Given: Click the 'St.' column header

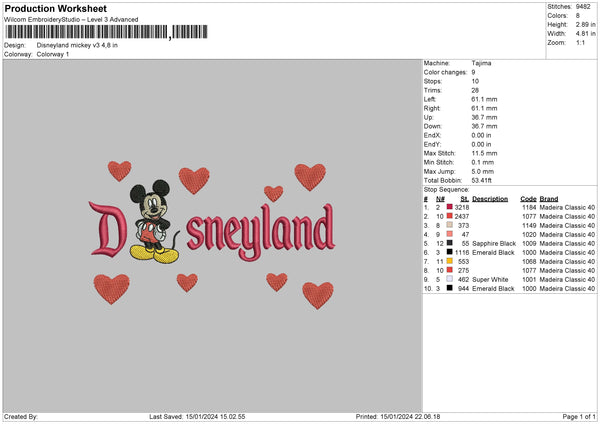Looking at the screenshot, I should pos(465,199).
